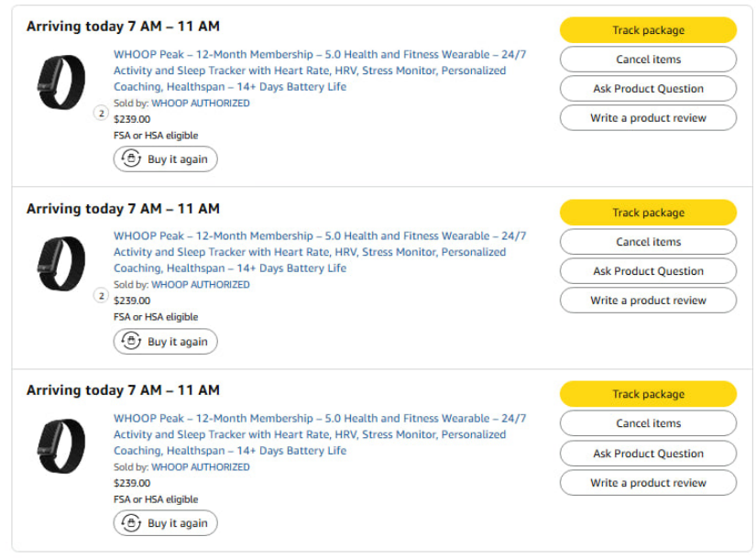Write a product review for third order
This screenshot has width=756, height=558.
pos(648,483)
